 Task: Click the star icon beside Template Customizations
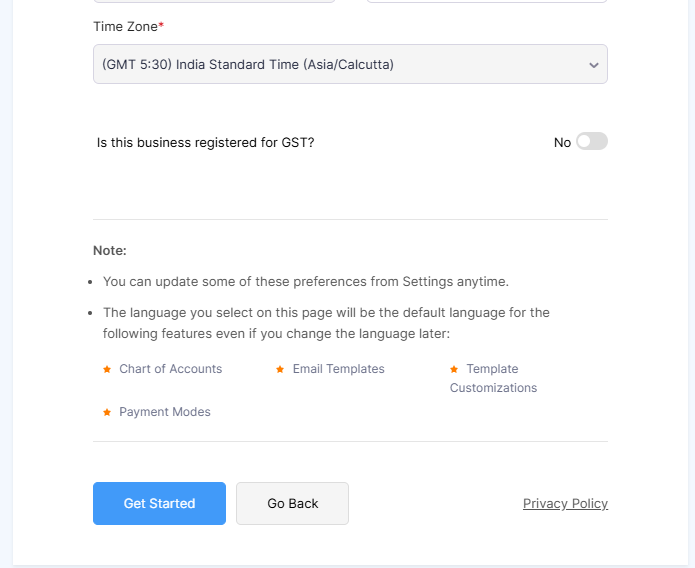click(x=454, y=369)
